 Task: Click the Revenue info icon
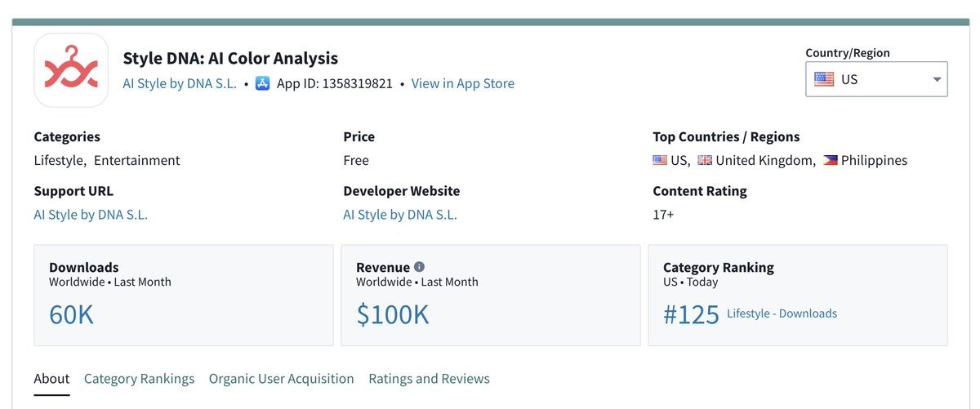pyautogui.click(x=420, y=267)
